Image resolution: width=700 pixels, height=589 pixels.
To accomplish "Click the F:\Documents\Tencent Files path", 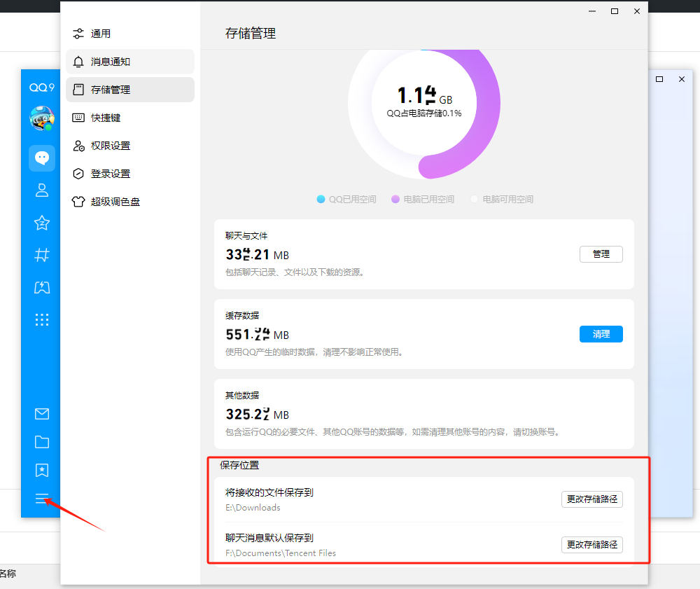I will (x=281, y=553).
